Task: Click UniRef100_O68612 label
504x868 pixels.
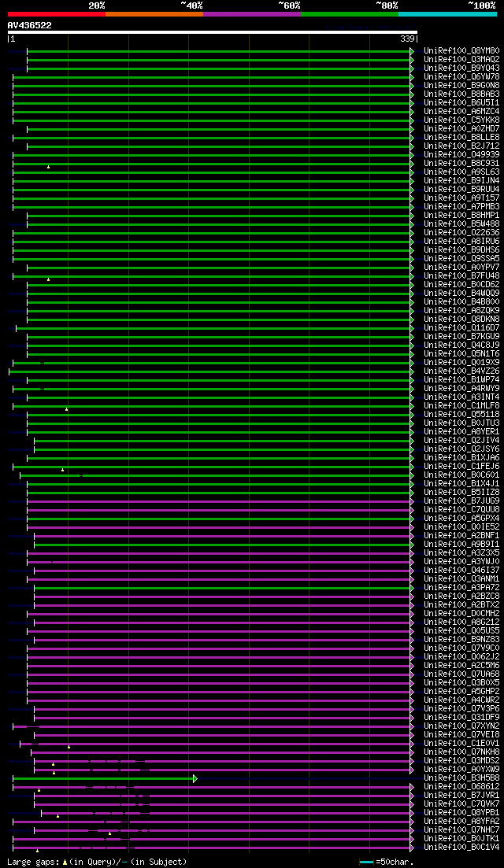Action: pyautogui.click(x=461, y=787)
